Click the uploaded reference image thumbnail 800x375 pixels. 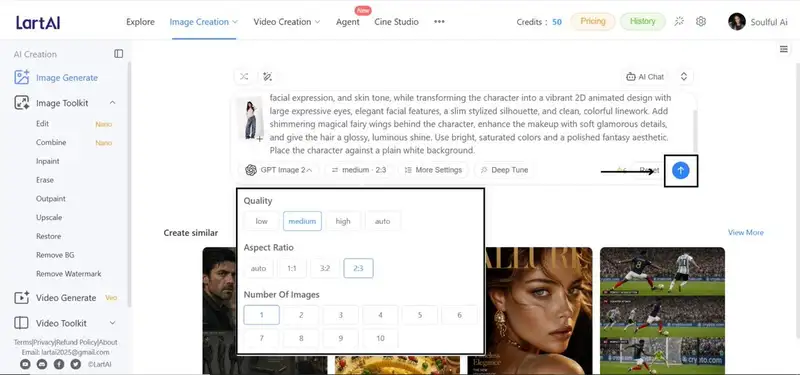click(251, 120)
